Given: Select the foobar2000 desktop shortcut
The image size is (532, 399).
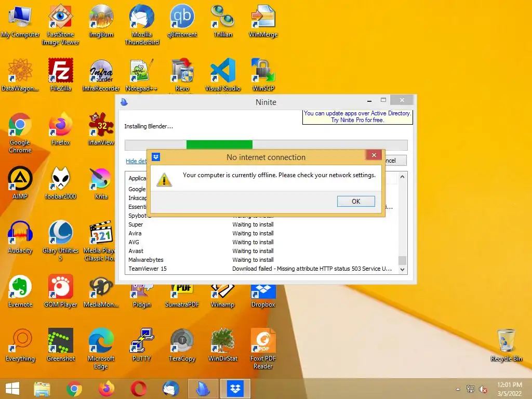Looking at the screenshot, I should [x=60, y=183].
